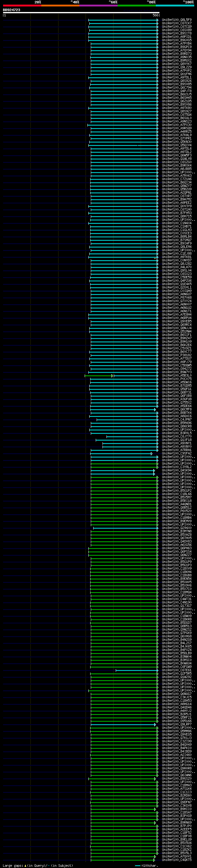This screenshot has width=197, height=868.
Task: Select subject label UniRef100_A2QPN1
Action: click(x=177, y=192)
